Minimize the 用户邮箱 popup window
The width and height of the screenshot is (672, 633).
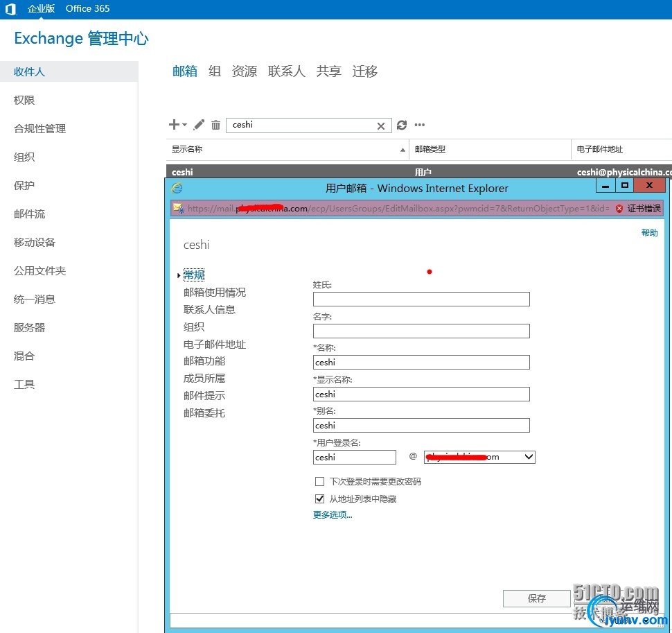point(605,186)
